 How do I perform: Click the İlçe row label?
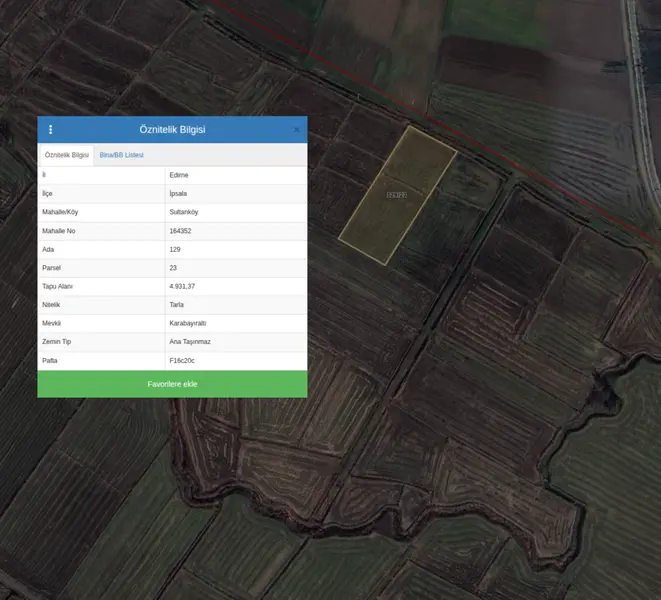point(47,194)
